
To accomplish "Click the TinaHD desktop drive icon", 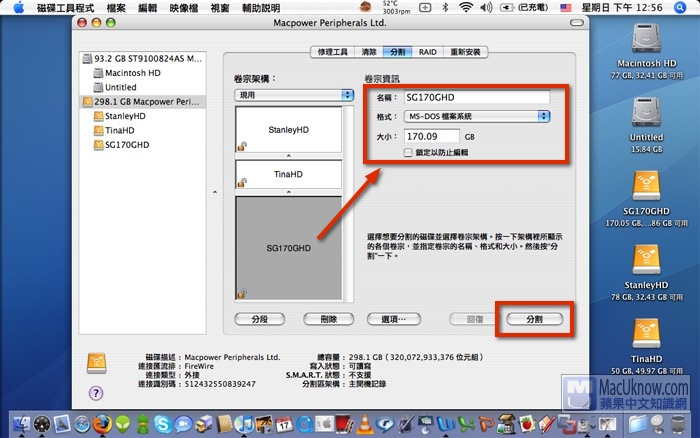I will 646,334.
